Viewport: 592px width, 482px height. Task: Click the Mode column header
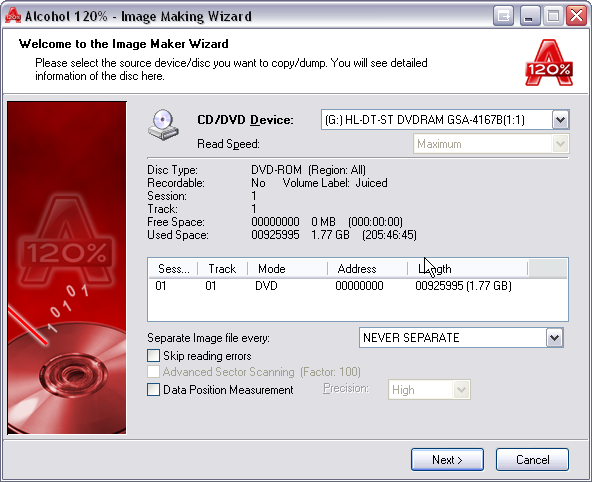click(x=287, y=269)
